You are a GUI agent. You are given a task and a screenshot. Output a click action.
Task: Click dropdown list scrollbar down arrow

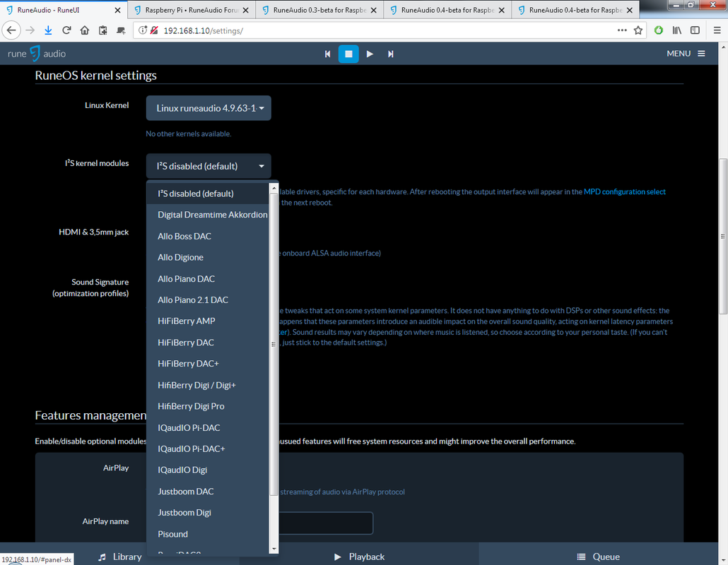274,549
